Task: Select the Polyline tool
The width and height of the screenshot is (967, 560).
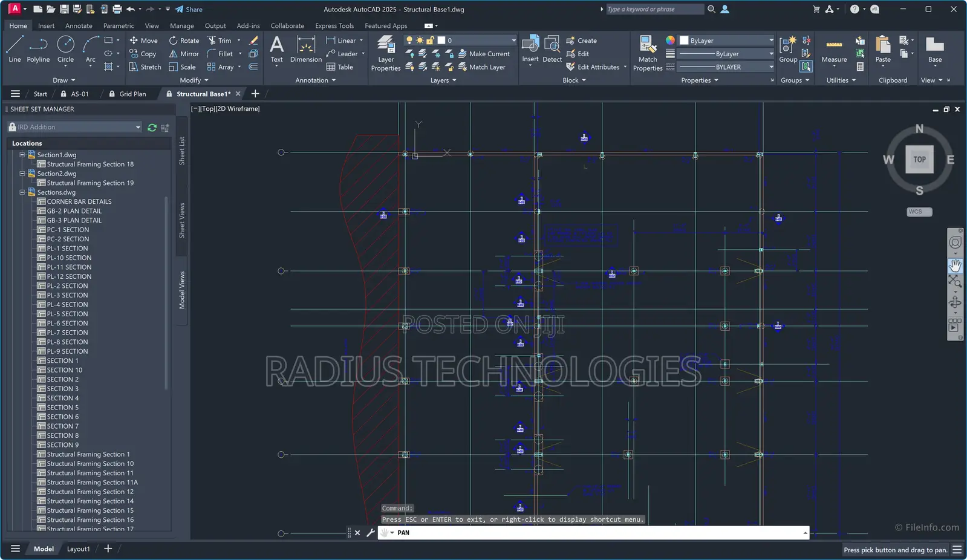Action: click(38, 48)
